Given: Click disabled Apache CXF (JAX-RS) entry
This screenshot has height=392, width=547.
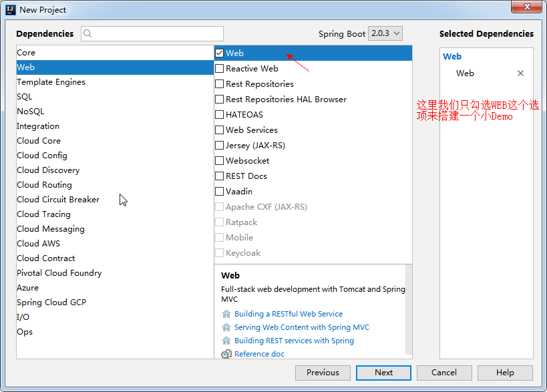Looking at the screenshot, I should click(313, 207).
